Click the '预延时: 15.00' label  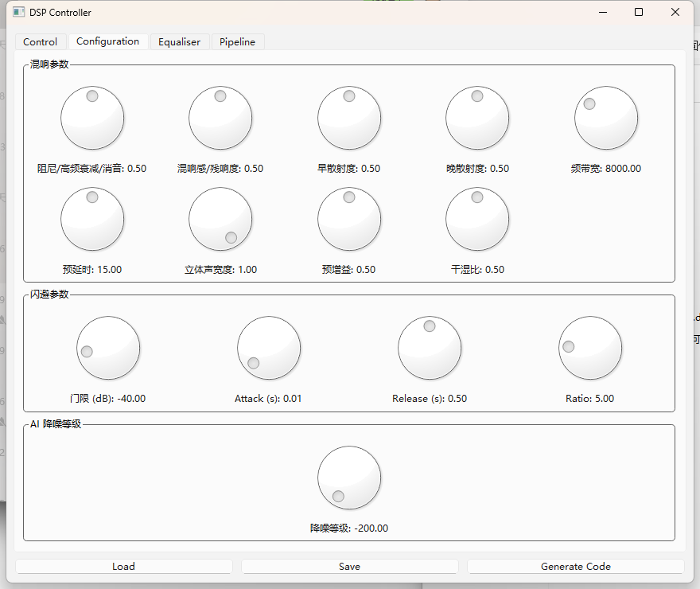[92, 269]
